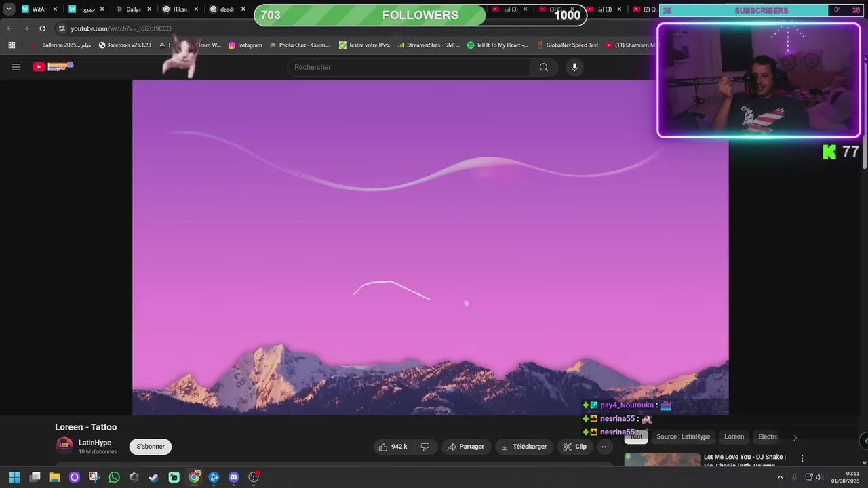Open the StreamerStats bookmark
The height and width of the screenshot is (488, 868).
pyautogui.click(x=429, y=45)
